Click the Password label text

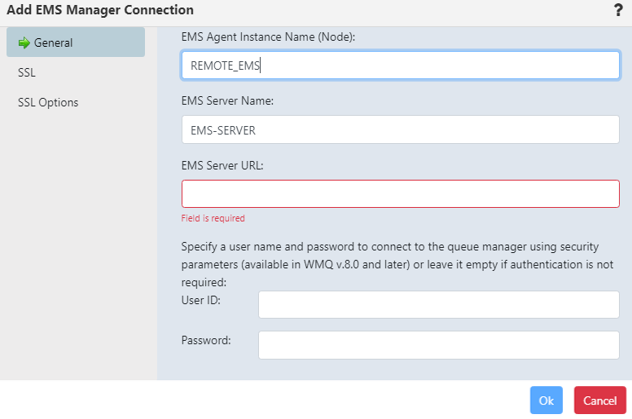[x=206, y=340]
